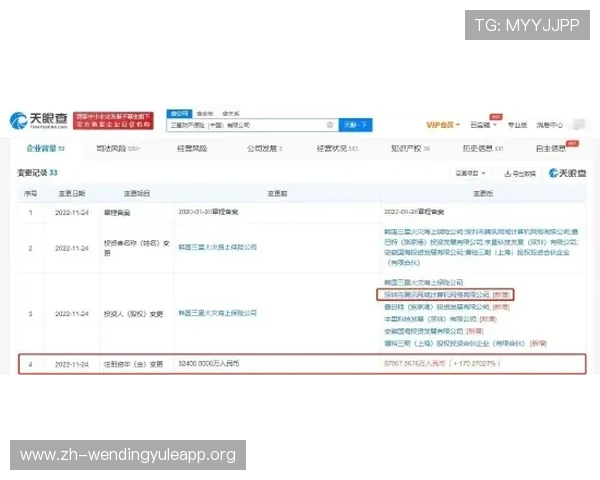Select the 注册资本(金)变更 cell

(x=134, y=364)
